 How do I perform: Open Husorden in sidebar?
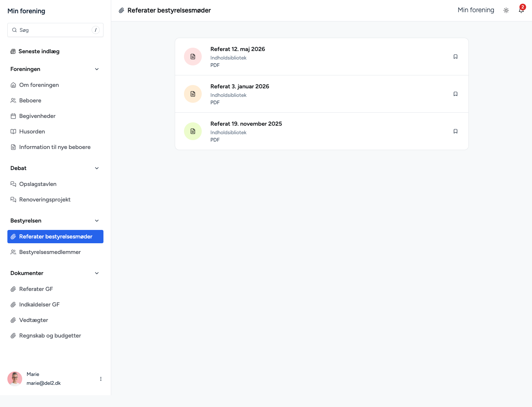pos(55,132)
